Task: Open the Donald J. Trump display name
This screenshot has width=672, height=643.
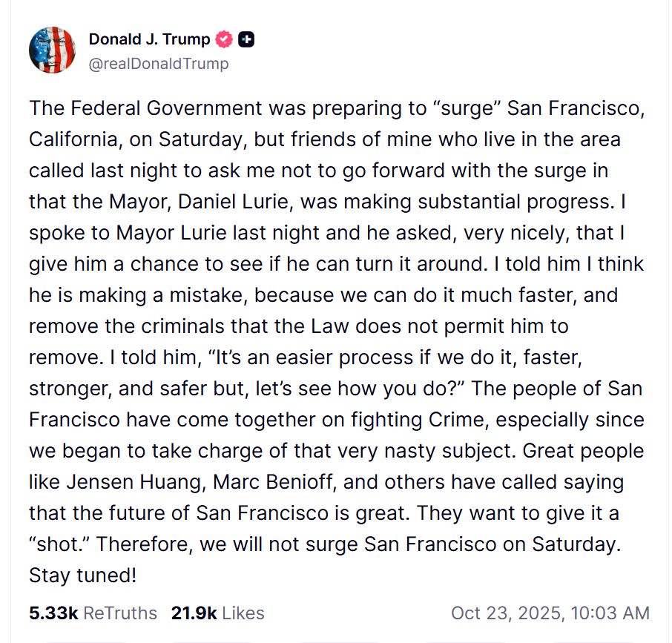Action: coord(149,40)
